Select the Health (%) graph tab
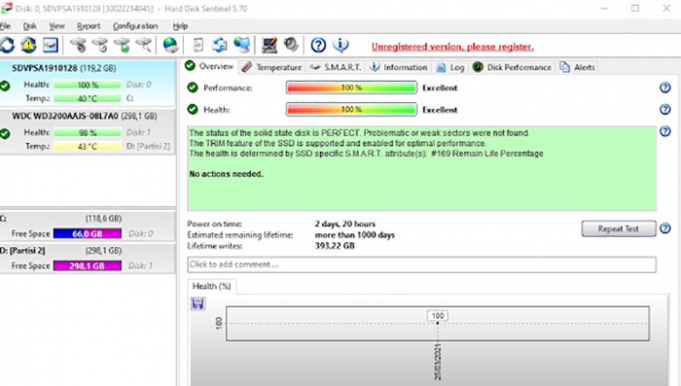 212,286
